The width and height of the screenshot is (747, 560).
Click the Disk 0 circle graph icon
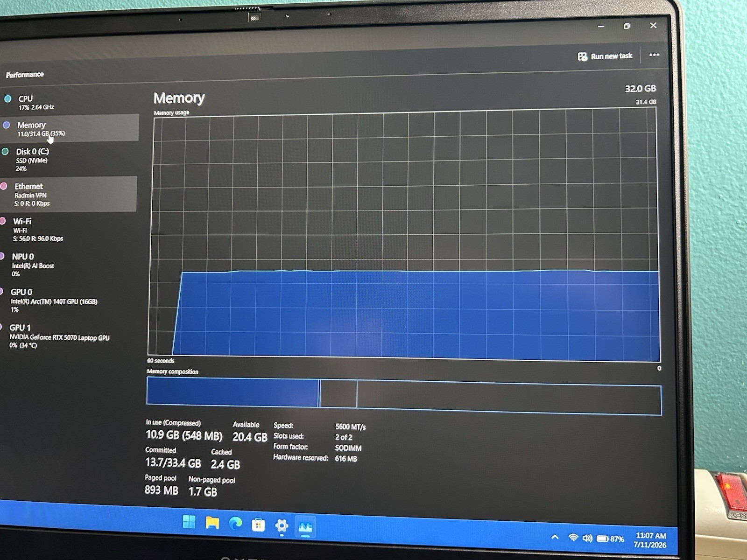click(5, 152)
